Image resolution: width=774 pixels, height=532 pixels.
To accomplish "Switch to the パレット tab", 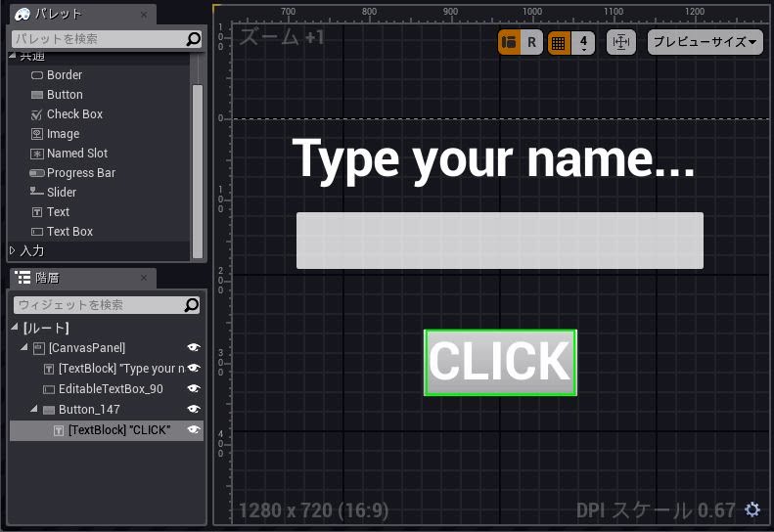I will (x=57, y=15).
